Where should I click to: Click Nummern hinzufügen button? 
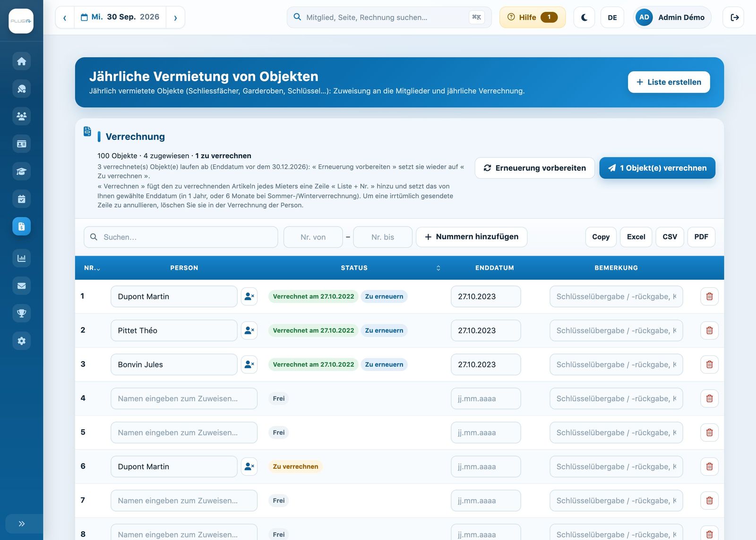472,237
